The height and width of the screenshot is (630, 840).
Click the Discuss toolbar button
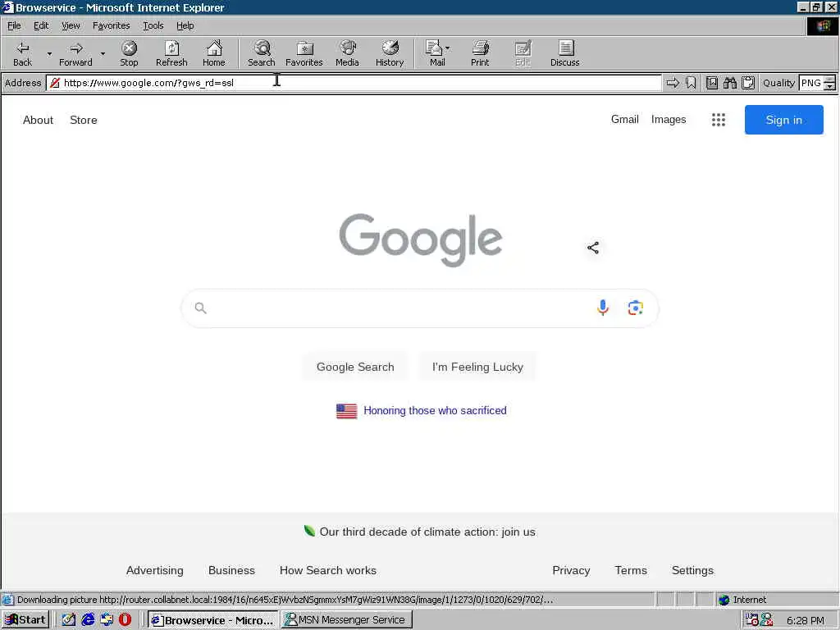564,53
